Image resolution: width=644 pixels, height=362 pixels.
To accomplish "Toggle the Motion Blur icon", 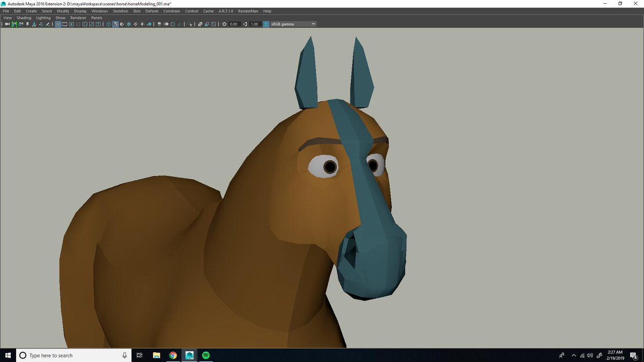I will point(166,24).
